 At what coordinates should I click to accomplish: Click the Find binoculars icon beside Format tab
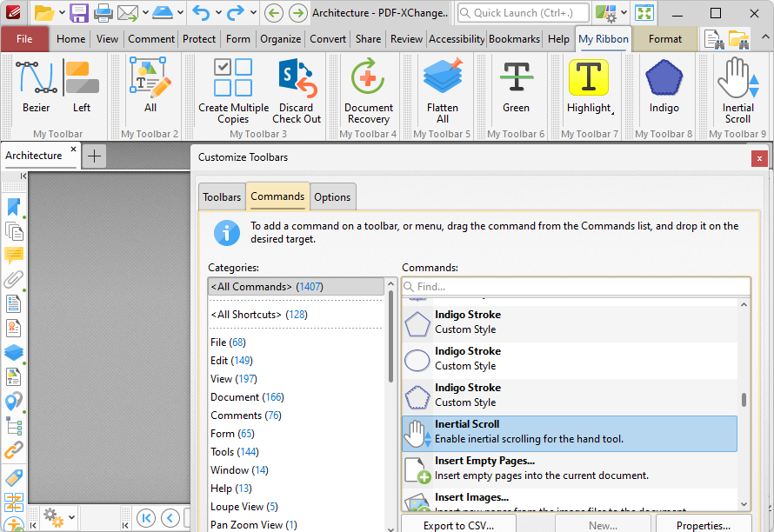(x=714, y=39)
